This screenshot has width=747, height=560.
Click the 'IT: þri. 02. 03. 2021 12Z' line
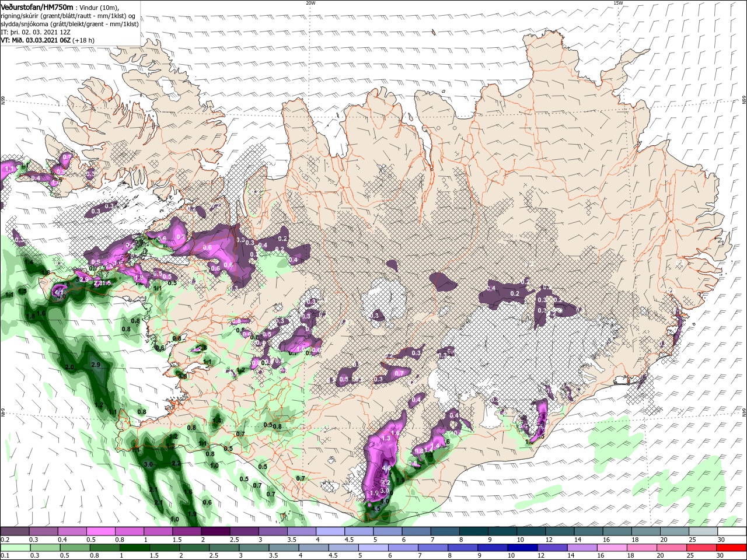[36, 32]
